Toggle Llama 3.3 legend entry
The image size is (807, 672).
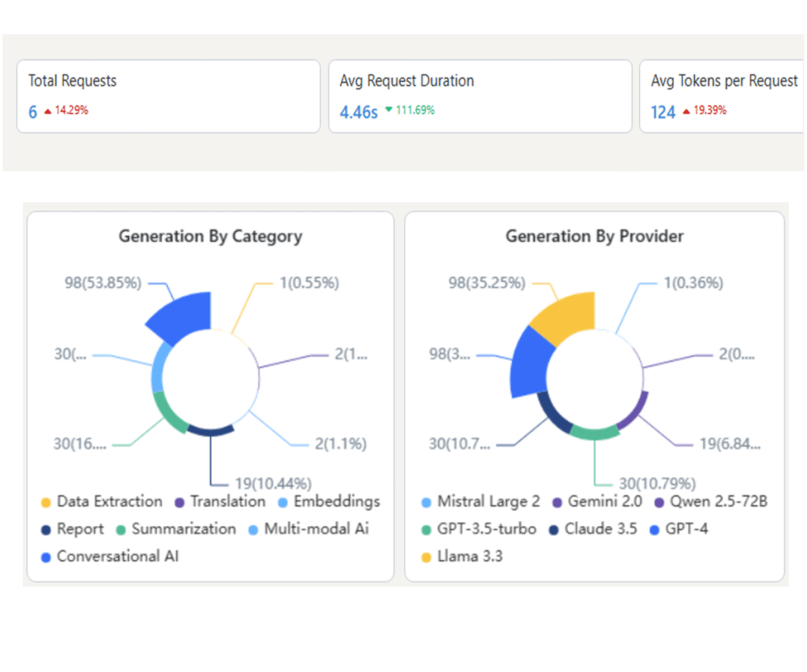point(461,556)
